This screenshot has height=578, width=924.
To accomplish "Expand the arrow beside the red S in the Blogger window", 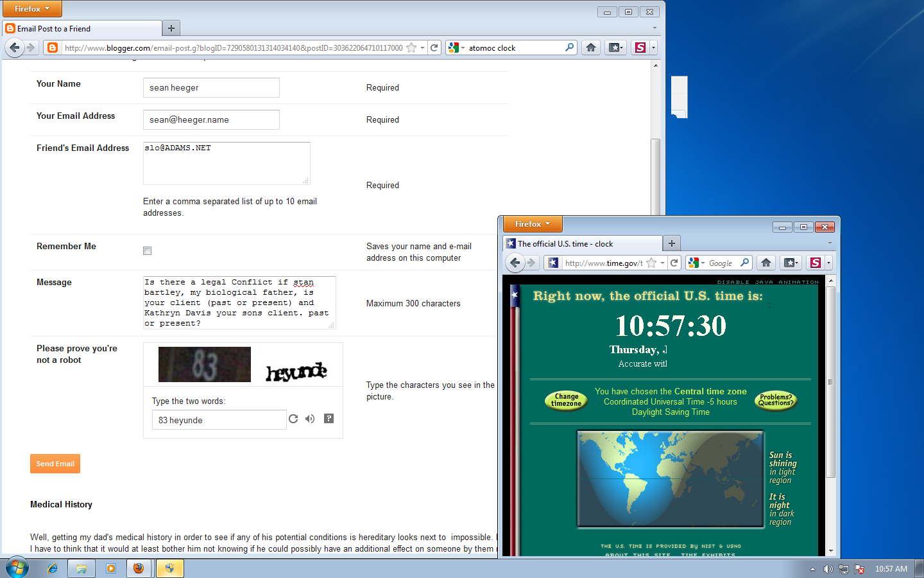I will 653,48.
